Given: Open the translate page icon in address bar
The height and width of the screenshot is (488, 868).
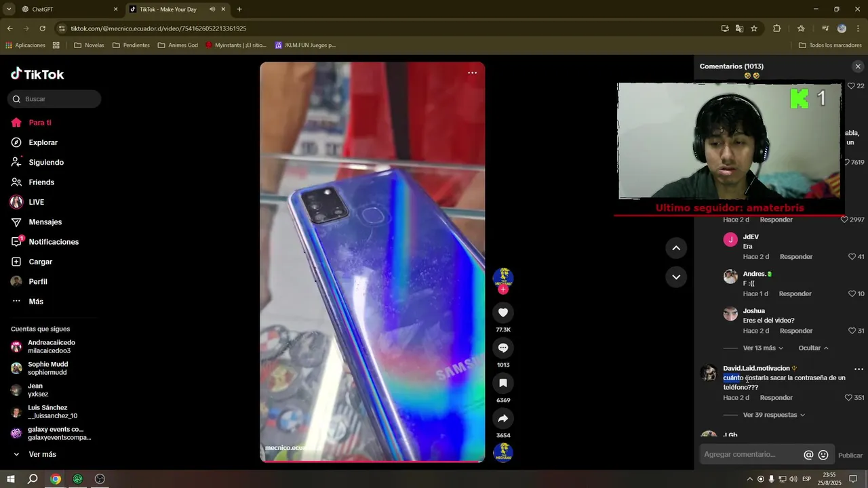Looking at the screenshot, I should pos(739,28).
